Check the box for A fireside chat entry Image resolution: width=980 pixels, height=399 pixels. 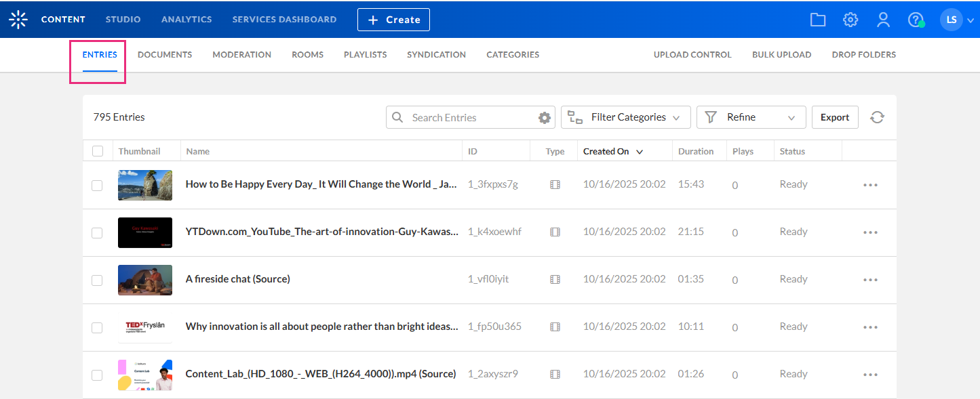(x=97, y=280)
